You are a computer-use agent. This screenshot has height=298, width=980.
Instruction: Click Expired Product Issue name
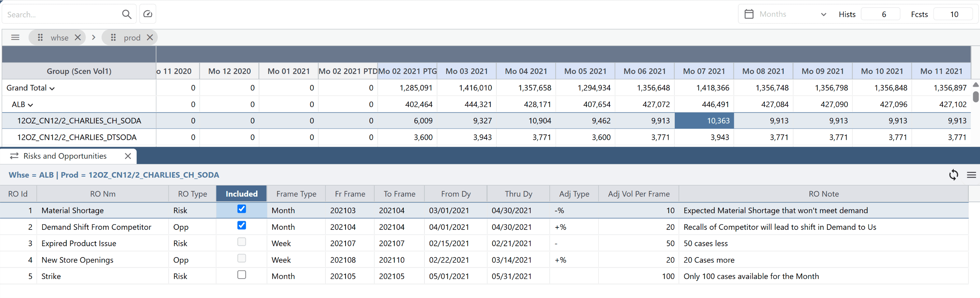(79, 243)
